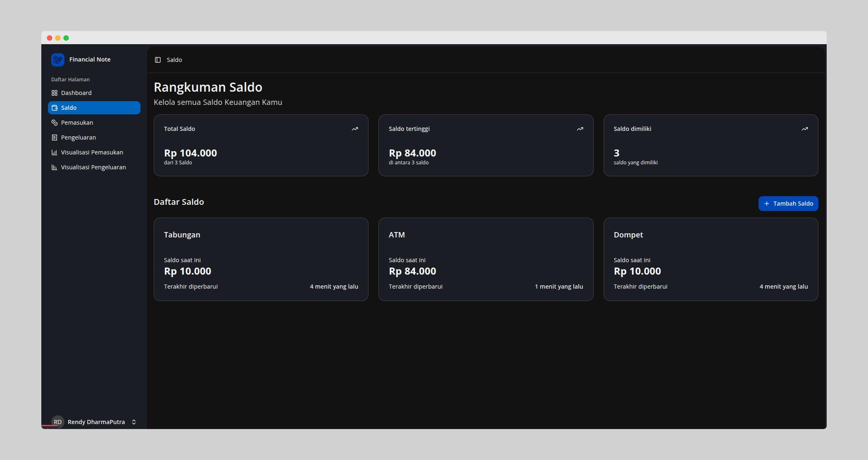Click the Saldo card icon in sidebar
868x460 pixels.
(x=55, y=108)
